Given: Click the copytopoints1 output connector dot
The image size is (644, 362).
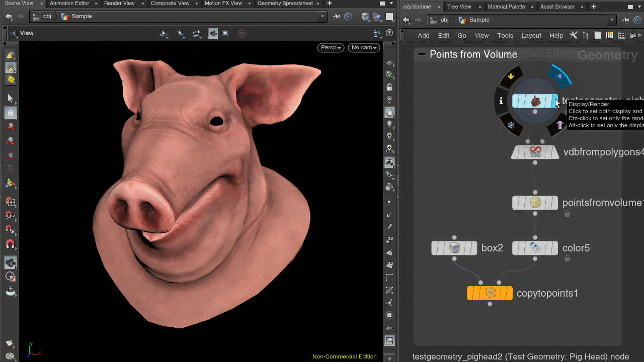Looking at the screenshot, I should click(490, 304).
